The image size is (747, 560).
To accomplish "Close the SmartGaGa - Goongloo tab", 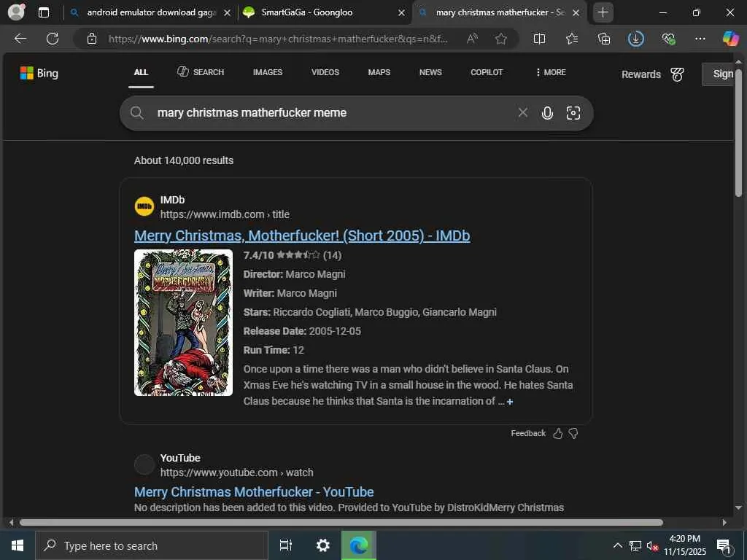I will 402,13.
